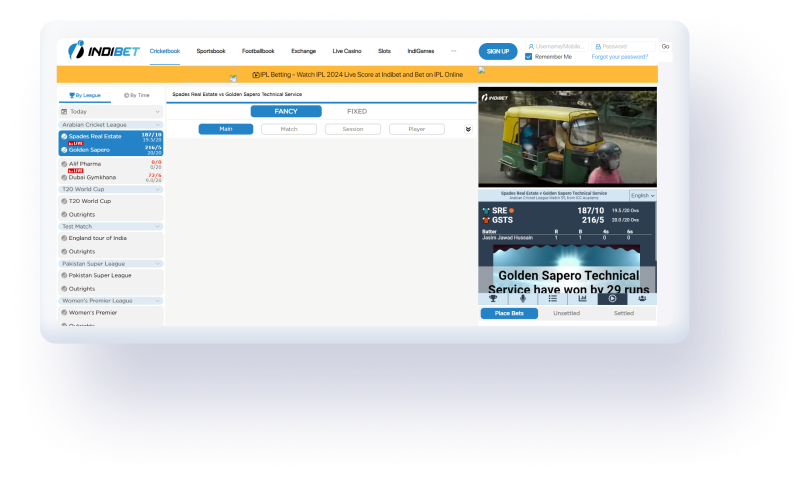Go to the Slots page
Screen dimensions: 810x484
(384, 51)
